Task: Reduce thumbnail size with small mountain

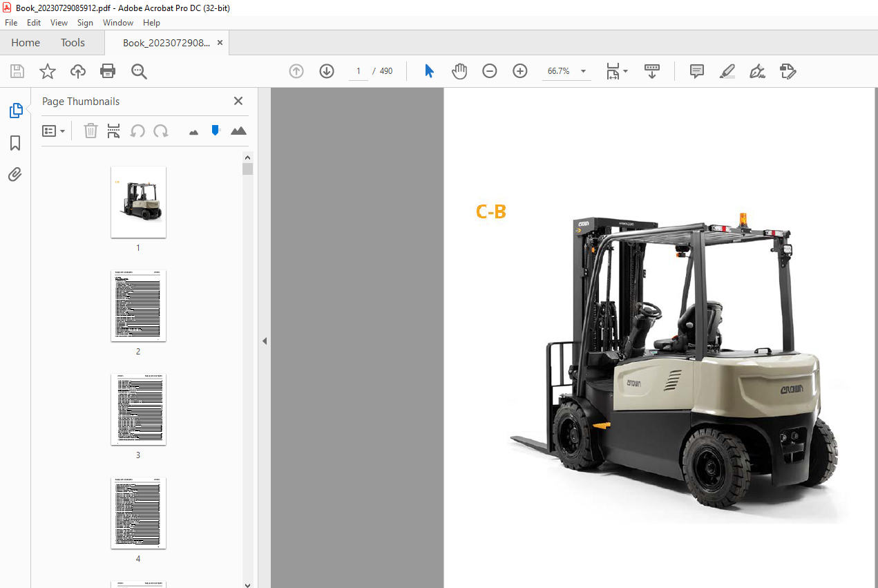Action: coord(193,132)
